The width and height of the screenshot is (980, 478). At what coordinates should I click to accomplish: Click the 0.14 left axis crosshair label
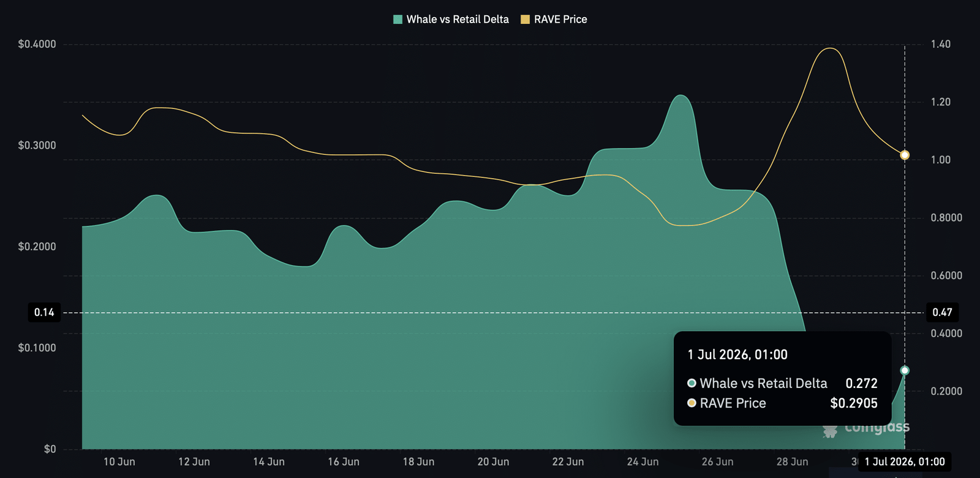44,313
